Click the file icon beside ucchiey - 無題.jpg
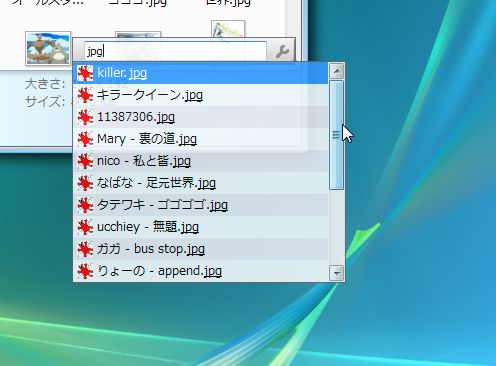 pyautogui.click(x=85, y=227)
